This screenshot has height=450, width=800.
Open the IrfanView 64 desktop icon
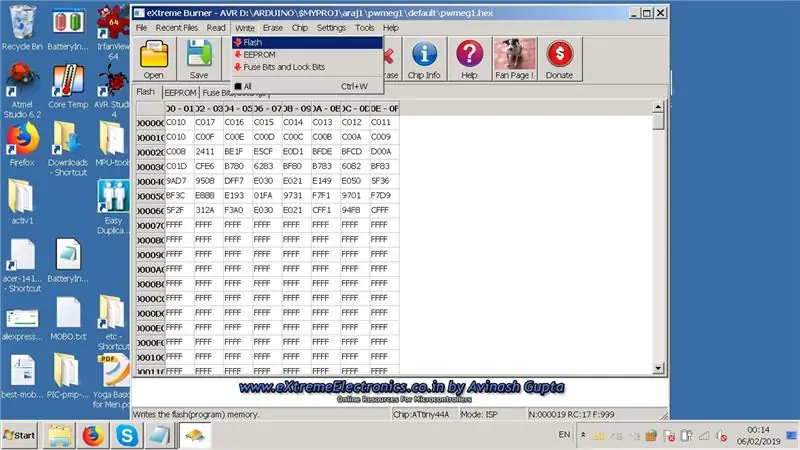click(x=113, y=33)
